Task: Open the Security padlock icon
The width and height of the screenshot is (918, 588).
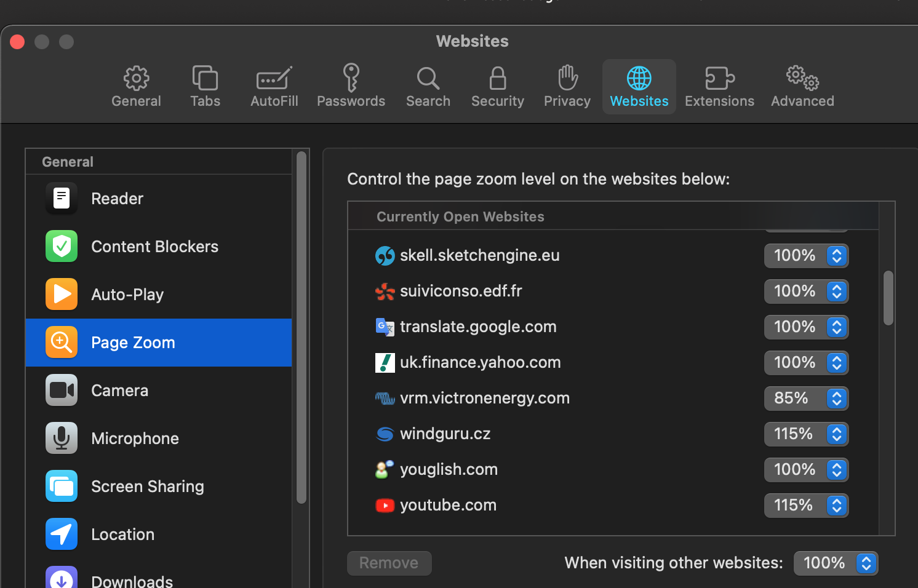Action: tap(498, 78)
